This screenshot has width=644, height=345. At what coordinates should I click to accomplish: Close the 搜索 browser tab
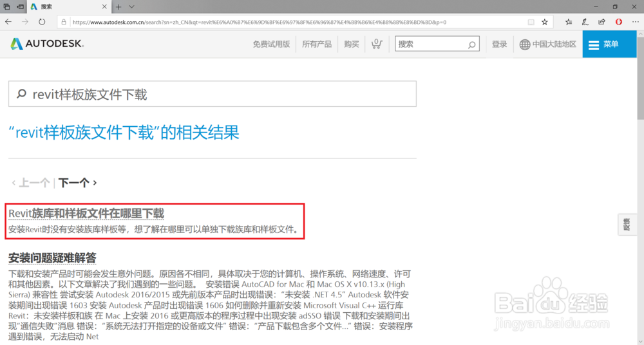point(104,7)
